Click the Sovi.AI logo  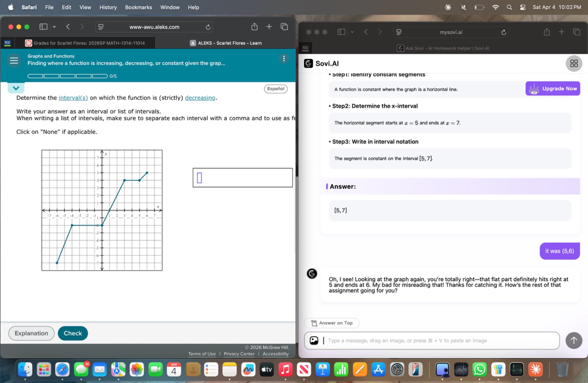[x=322, y=63]
